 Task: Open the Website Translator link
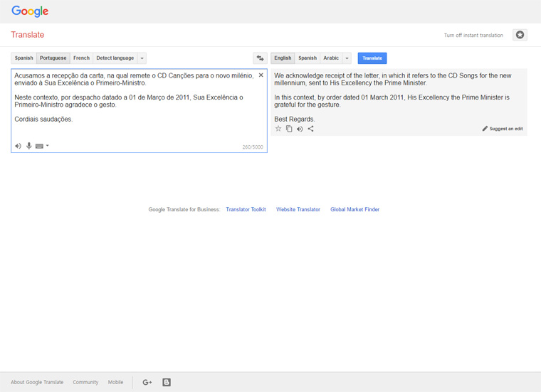tap(298, 209)
